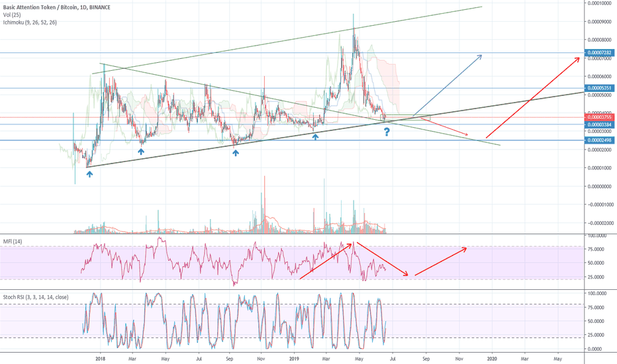Click 0.00000000 on the price axis
This screenshot has width=617, height=364.
(600, 186)
